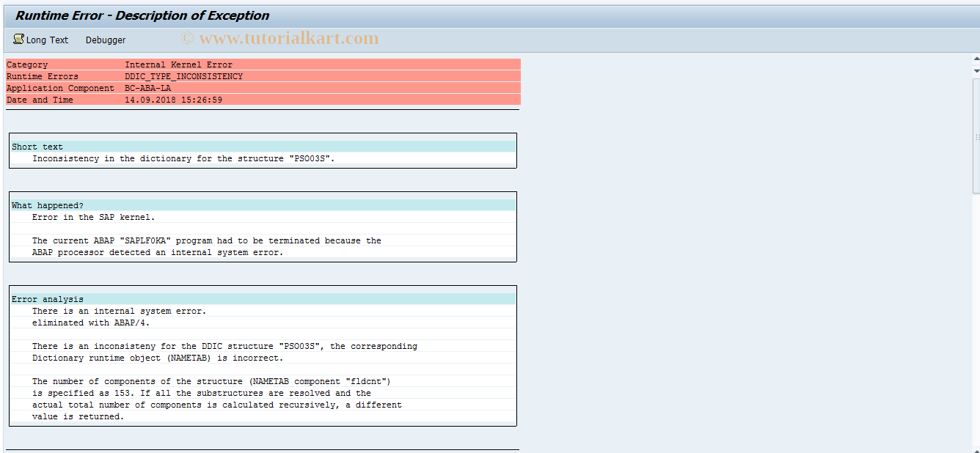
Task: Click the Application Component label
Action: [x=61, y=88]
